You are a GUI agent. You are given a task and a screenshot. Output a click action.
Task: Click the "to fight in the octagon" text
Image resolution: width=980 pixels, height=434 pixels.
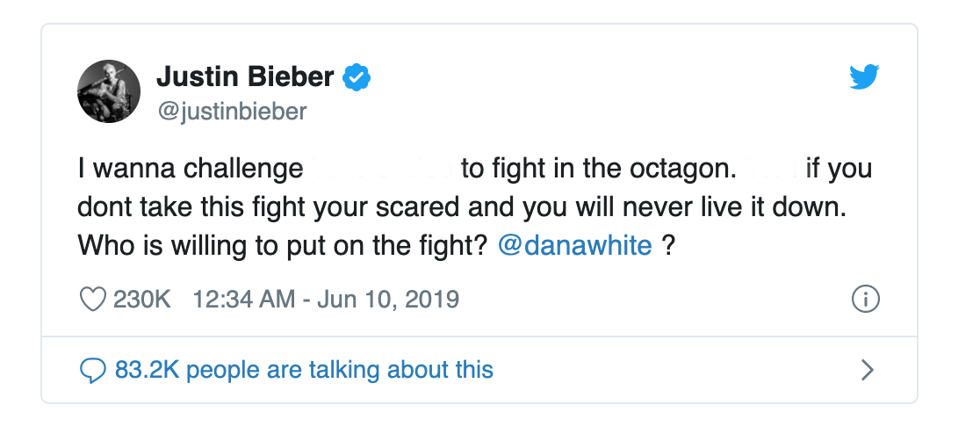coord(592,169)
